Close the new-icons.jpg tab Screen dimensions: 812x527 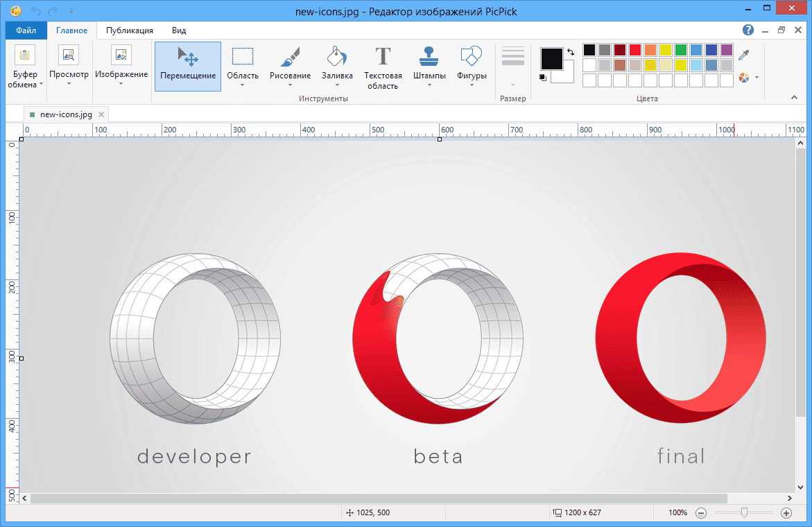[101, 114]
